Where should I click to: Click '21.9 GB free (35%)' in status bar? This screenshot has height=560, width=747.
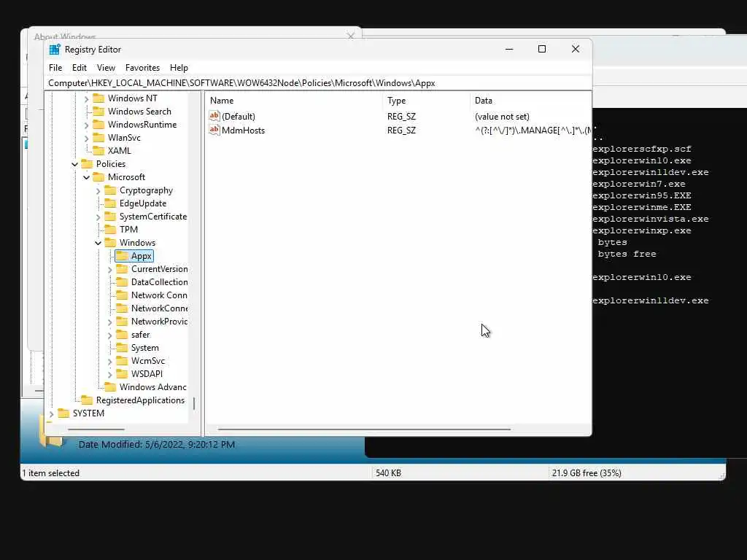(x=587, y=472)
